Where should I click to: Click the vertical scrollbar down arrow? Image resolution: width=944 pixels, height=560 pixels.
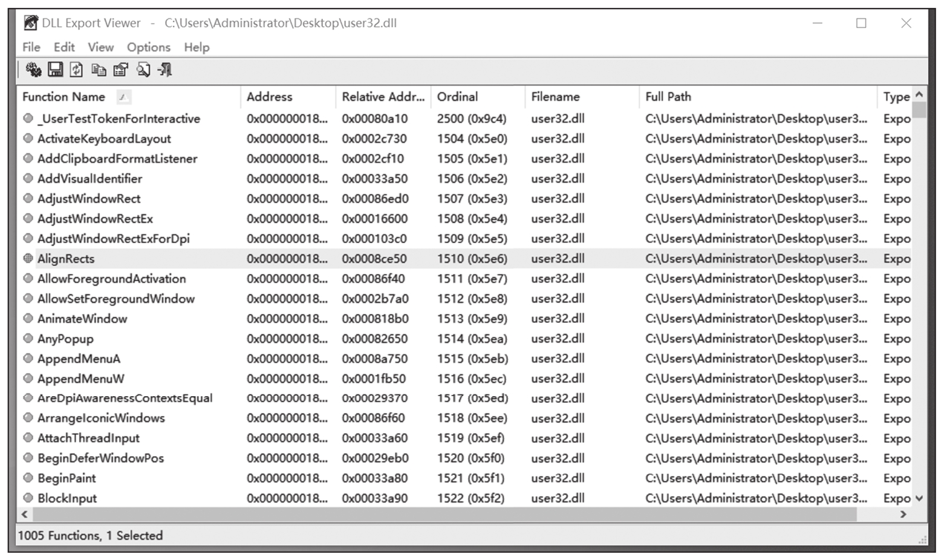[x=920, y=498]
